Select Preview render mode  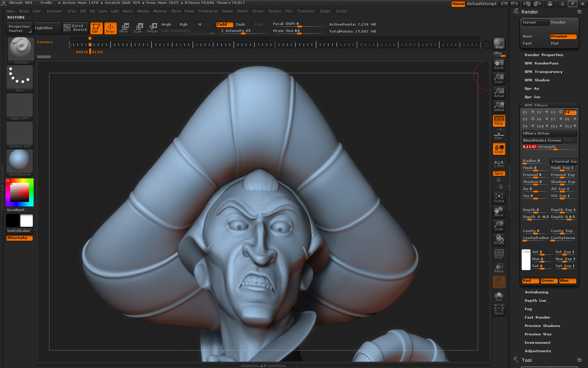click(563, 36)
